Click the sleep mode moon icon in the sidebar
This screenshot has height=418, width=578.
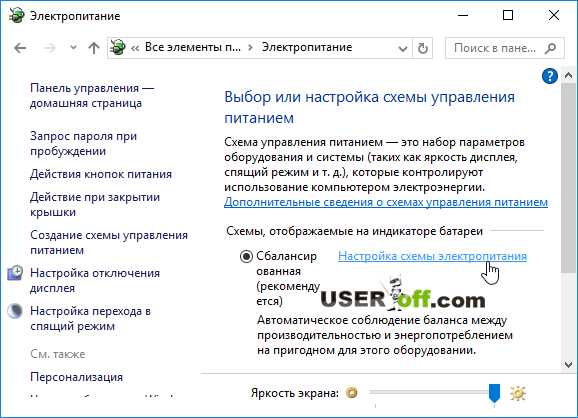15,311
